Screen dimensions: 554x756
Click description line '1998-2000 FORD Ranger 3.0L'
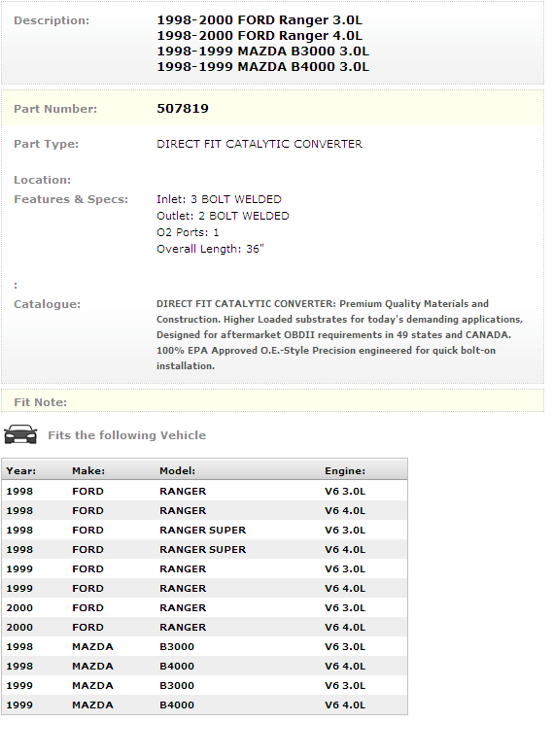tap(260, 20)
